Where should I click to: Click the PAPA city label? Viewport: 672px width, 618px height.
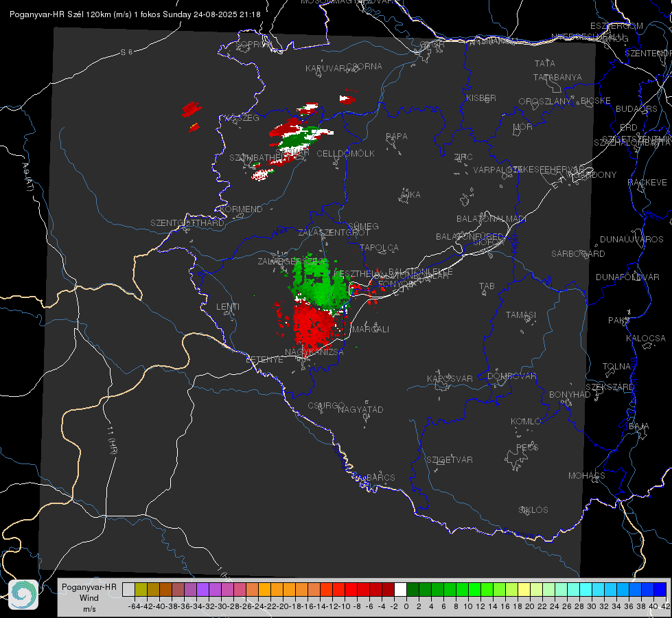[397, 137]
